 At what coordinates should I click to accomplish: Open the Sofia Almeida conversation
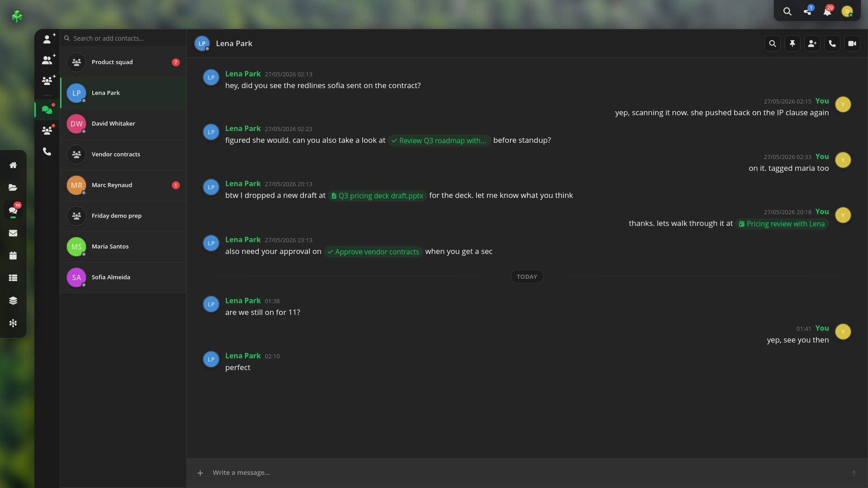point(123,277)
